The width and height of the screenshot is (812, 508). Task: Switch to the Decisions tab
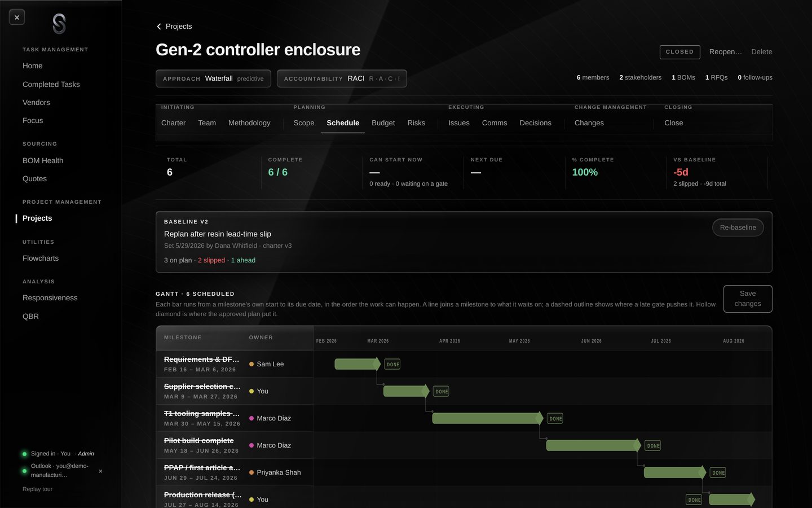(535, 123)
